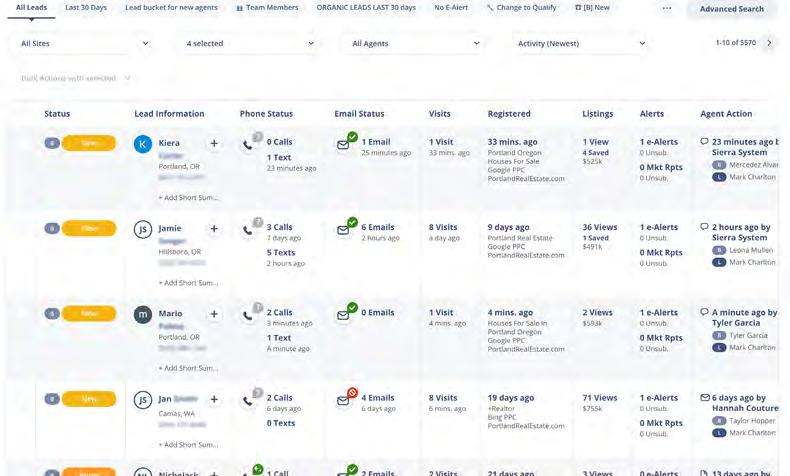
Task: Click the email icon in Jamie's row
Action: tap(343, 230)
